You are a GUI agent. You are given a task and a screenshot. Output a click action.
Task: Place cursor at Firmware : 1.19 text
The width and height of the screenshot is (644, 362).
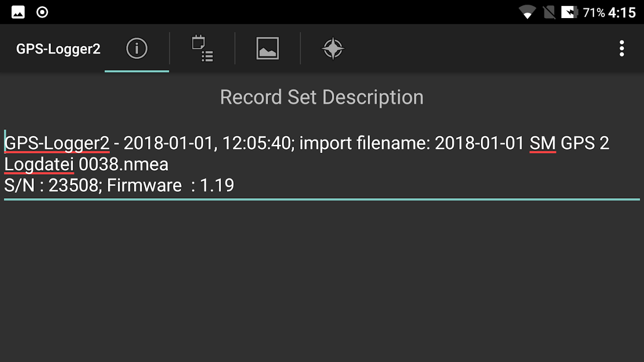tap(170, 186)
